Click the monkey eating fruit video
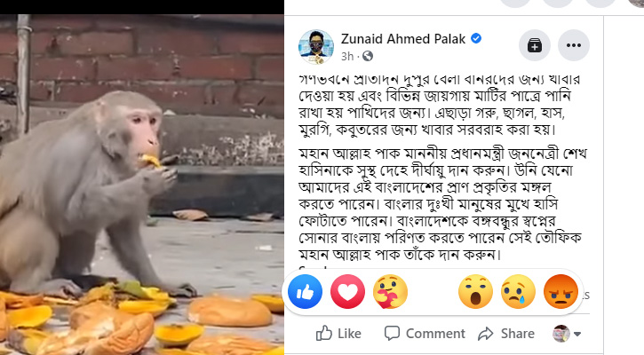The height and width of the screenshot is (355, 644). point(142,185)
